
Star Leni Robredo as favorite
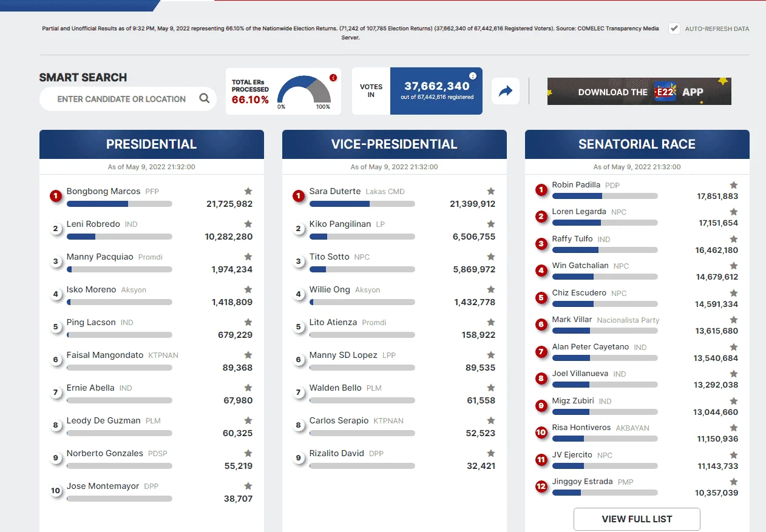click(248, 224)
